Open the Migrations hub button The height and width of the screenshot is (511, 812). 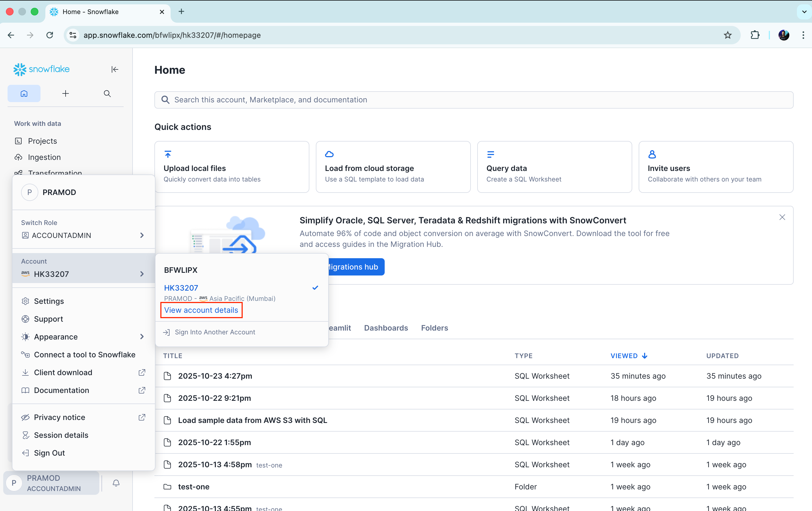click(x=356, y=267)
